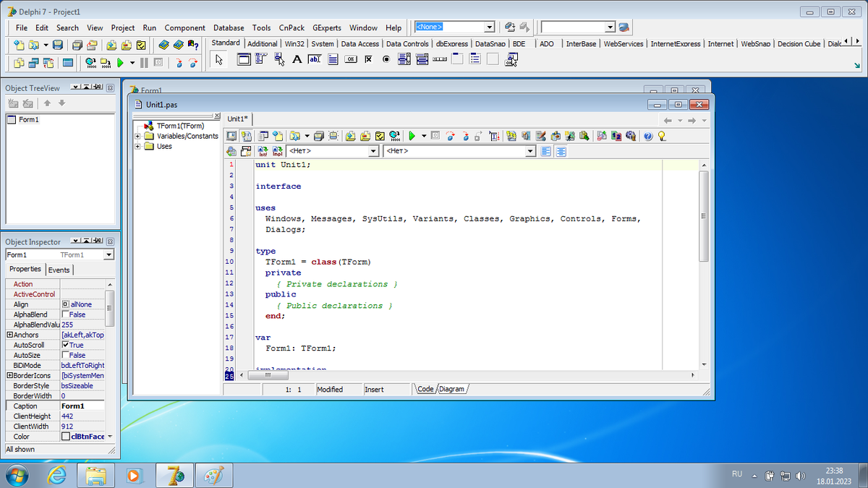The width and height of the screenshot is (868, 488).
Task: Jump to interface with the Intf icon
Action: coord(263,151)
